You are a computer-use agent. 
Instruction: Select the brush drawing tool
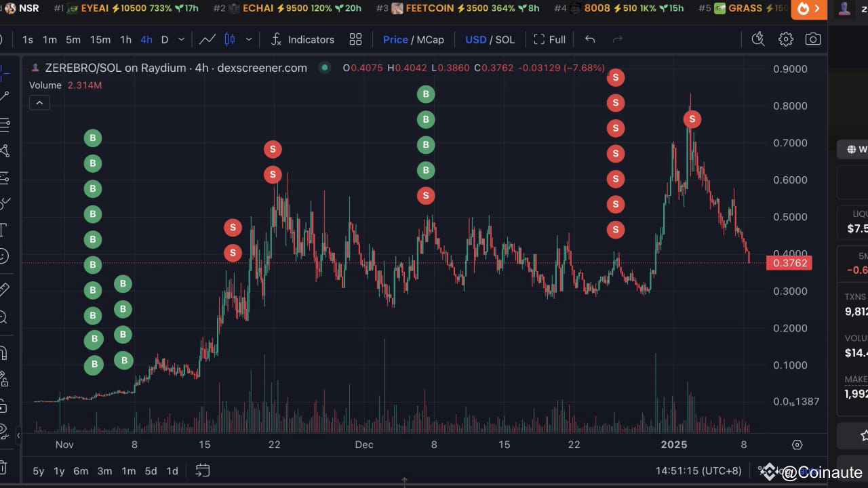(x=4, y=203)
